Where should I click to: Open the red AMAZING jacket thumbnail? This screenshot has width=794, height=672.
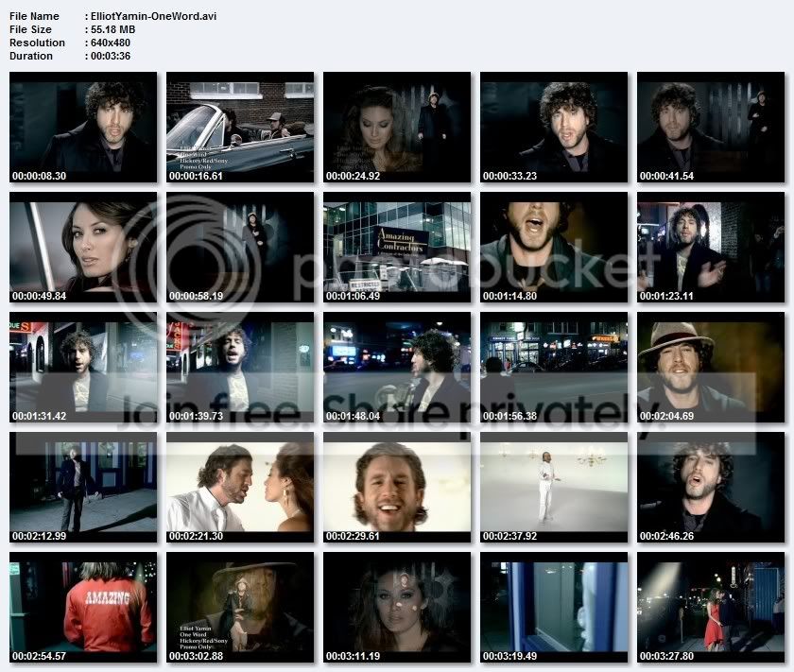(83, 607)
